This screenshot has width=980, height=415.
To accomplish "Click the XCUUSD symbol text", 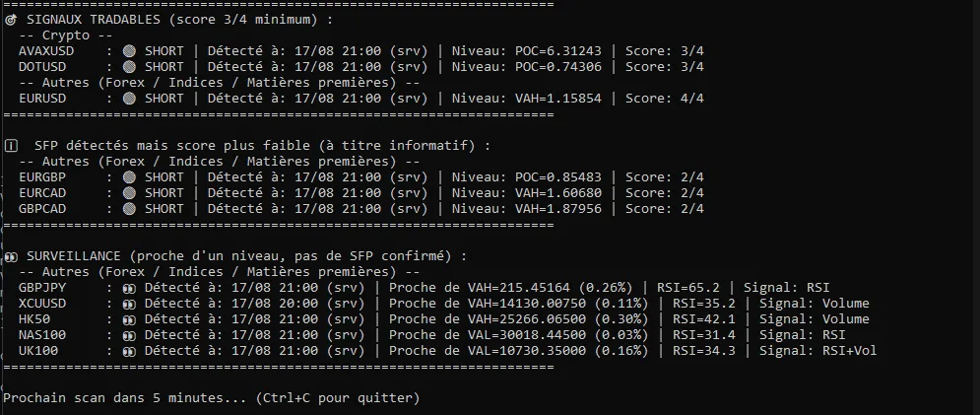I will coord(42,304).
